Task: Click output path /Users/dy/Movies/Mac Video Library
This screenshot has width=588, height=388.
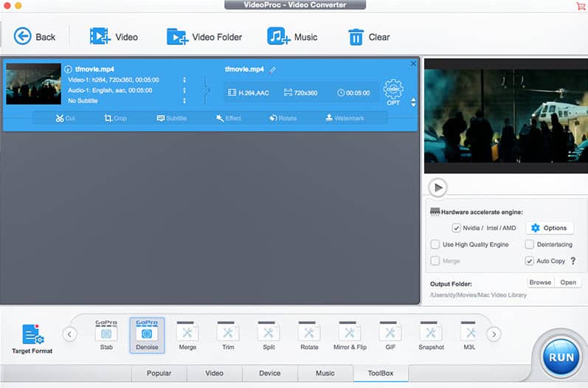Action: (x=478, y=295)
